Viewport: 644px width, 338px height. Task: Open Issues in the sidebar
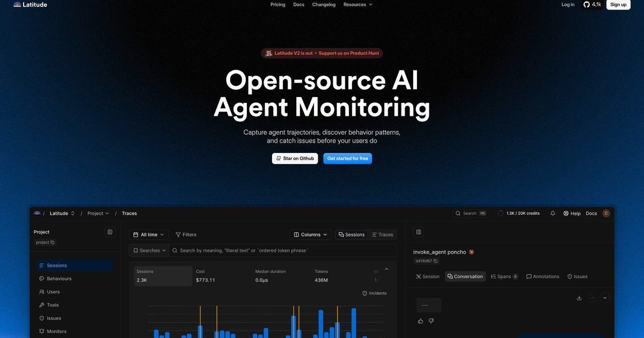pyautogui.click(x=74, y=318)
